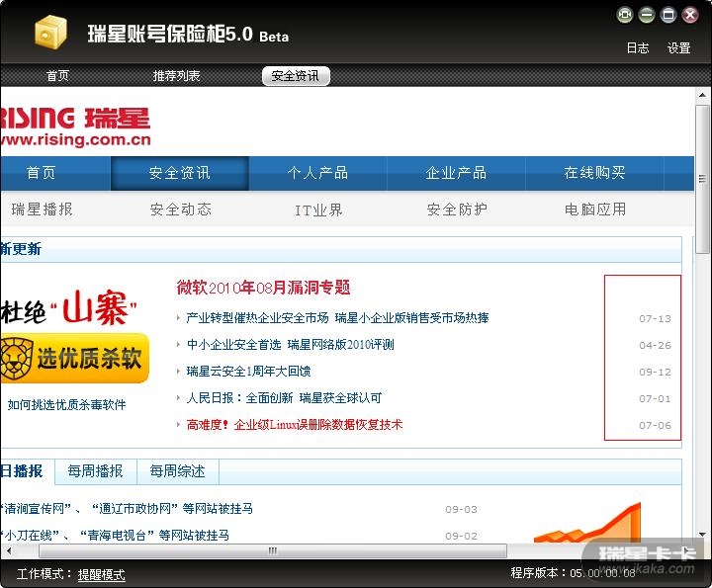Select the 安全资讯 app tab
The width and height of the screenshot is (712, 588).
click(296, 76)
